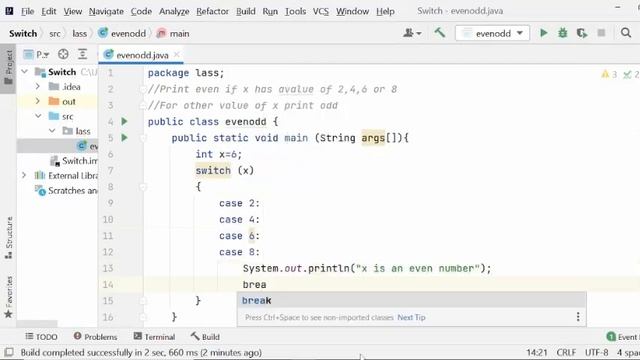The width and height of the screenshot is (640, 360).
Task: Open the TODO tool window
Action: click(x=41, y=337)
